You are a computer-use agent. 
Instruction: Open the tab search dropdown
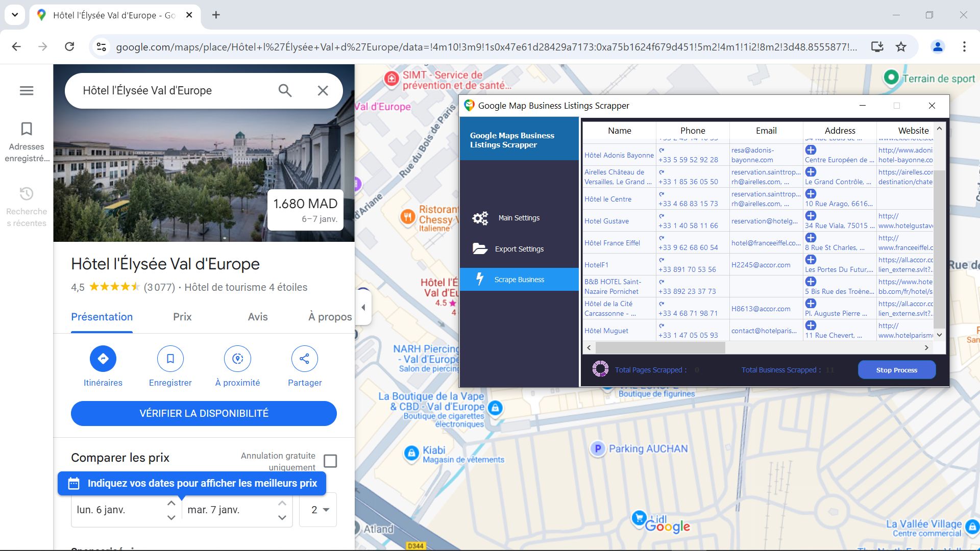coord(15,15)
